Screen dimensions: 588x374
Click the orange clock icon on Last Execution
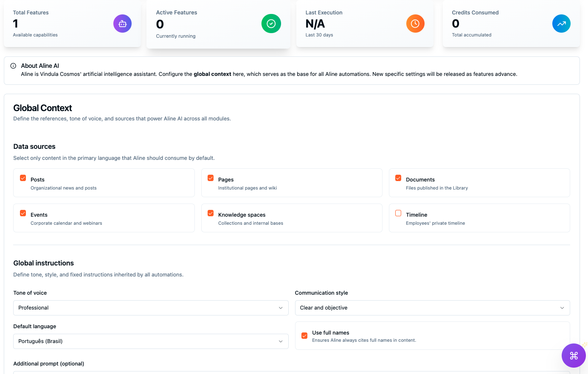click(x=415, y=24)
